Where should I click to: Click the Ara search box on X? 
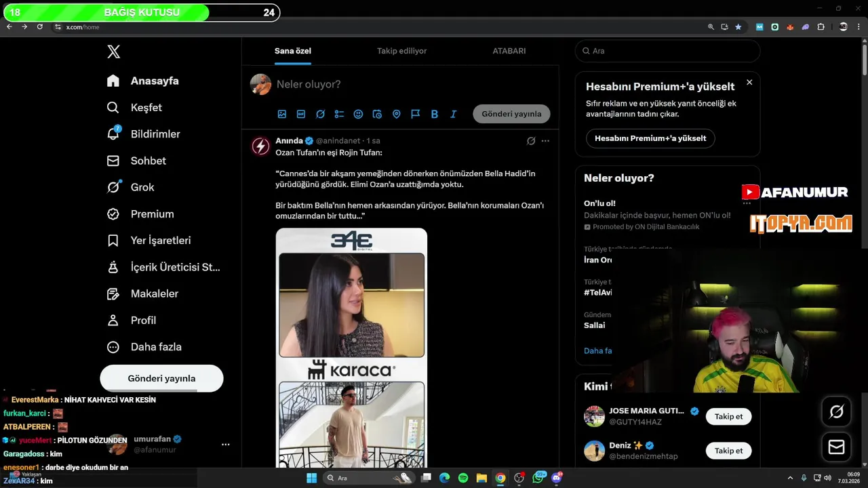tap(667, 51)
